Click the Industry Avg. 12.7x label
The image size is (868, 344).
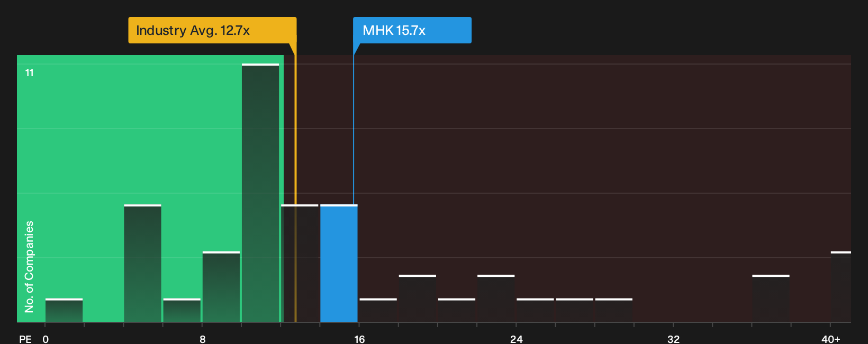212,30
